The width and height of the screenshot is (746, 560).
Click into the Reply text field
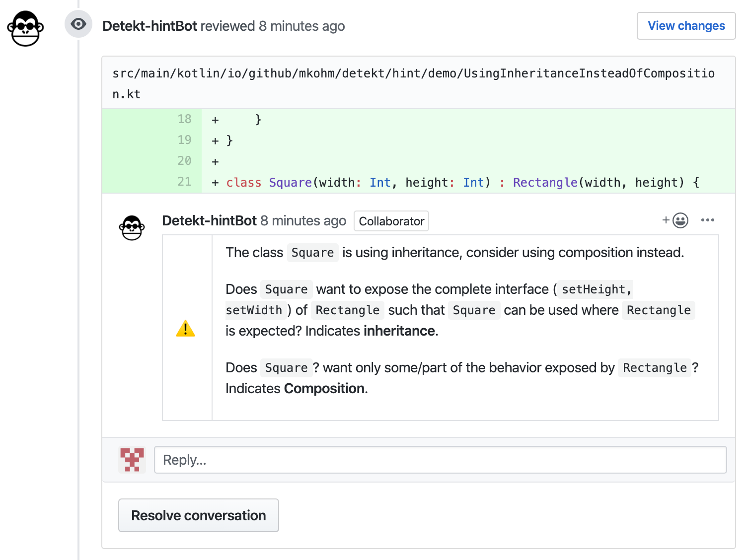click(440, 460)
